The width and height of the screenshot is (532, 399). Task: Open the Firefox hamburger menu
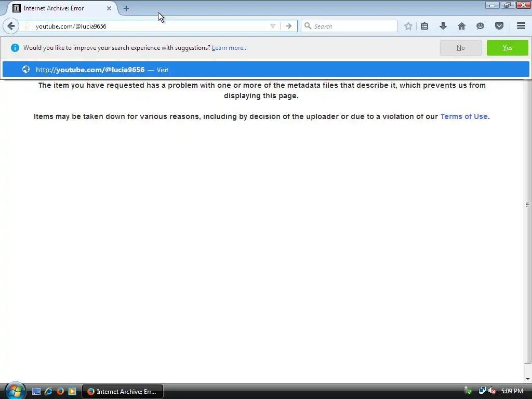521,26
